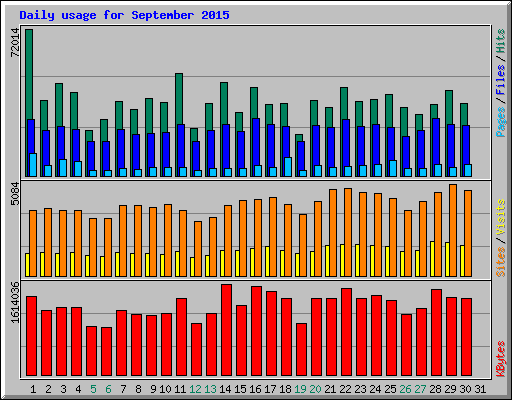Click day label 24 on the x-axis
The width and height of the screenshot is (512, 400).
point(375,389)
